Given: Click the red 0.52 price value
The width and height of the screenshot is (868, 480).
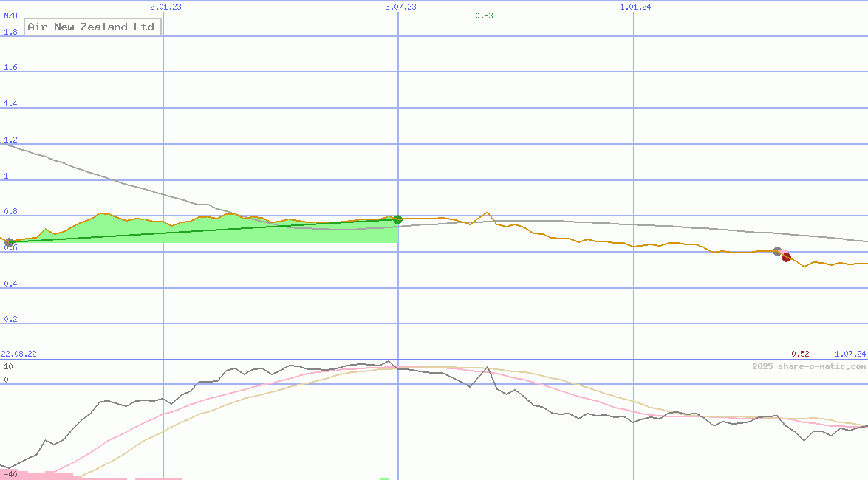Looking at the screenshot, I should click(x=800, y=354).
